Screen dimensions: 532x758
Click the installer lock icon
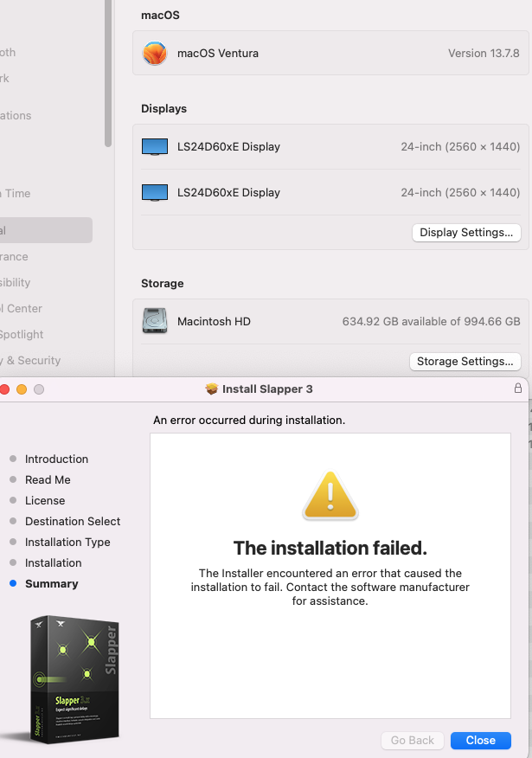518,389
